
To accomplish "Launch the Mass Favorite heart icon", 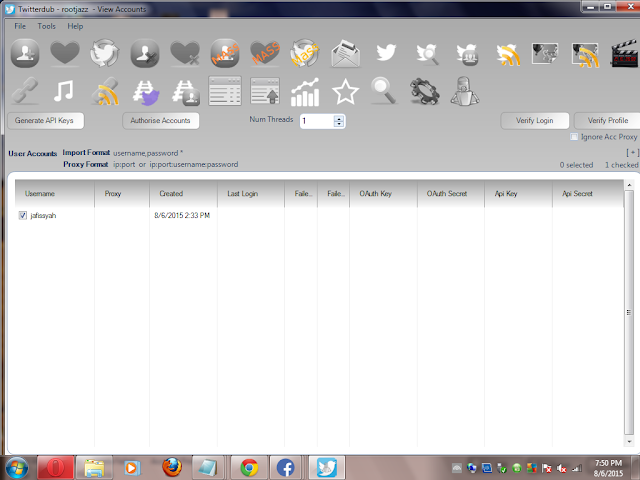I will click(x=265, y=53).
